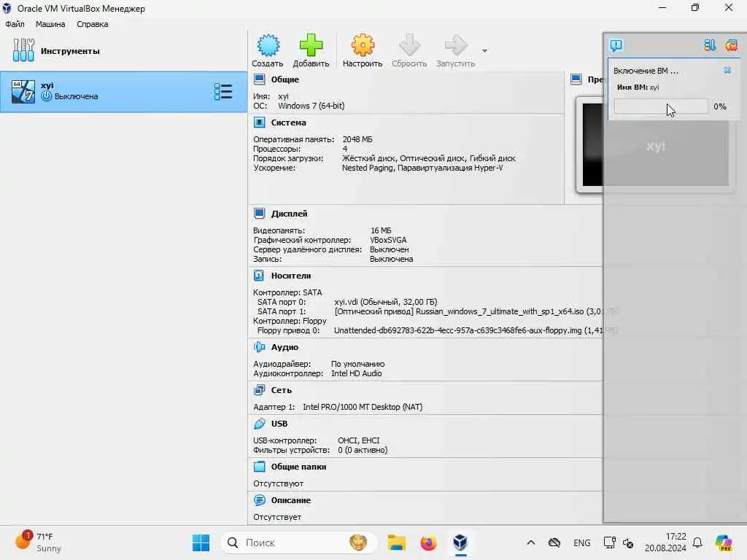Click the VirtualBox taskbar icon
The image size is (747, 560).
click(x=460, y=542)
